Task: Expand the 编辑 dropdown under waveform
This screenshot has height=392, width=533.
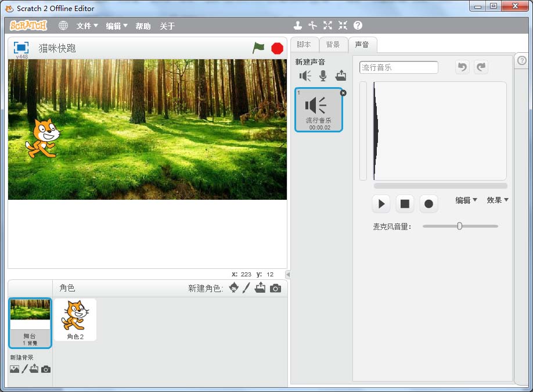Action: (466, 200)
